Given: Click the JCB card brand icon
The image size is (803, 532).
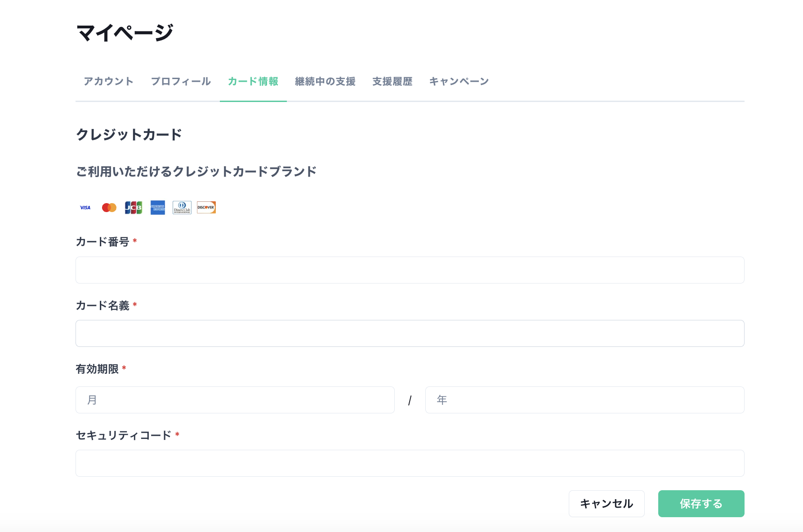Looking at the screenshot, I should point(133,207).
